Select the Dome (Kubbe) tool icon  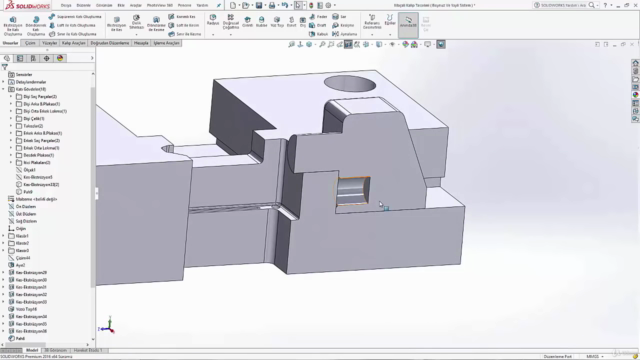pos(261,20)
